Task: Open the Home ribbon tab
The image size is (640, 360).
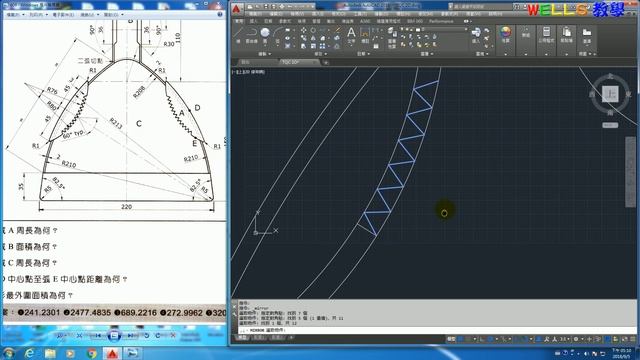Action: pyautogui.click(x=239, y=21)
